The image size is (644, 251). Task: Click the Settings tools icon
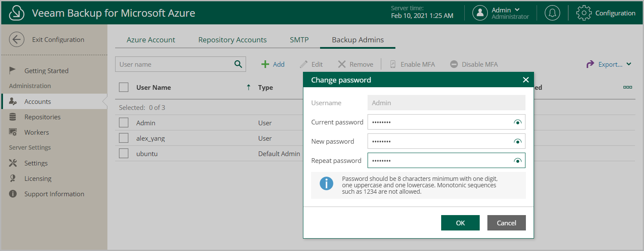pos(13,163)
